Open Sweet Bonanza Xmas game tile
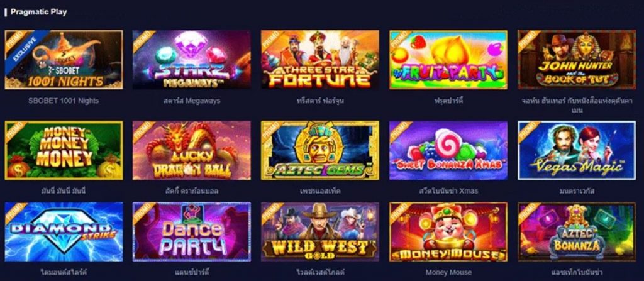This screenshot has width=644, height=281. (448, 150)
